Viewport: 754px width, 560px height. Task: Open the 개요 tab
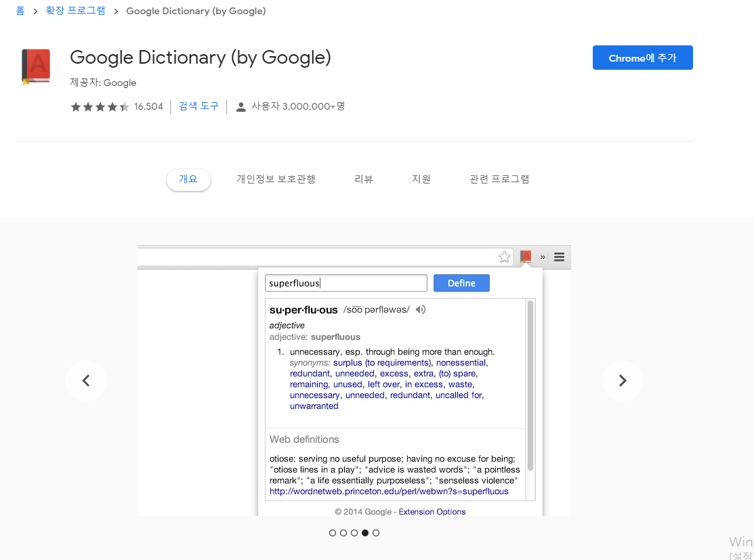(x=188, y=179)
